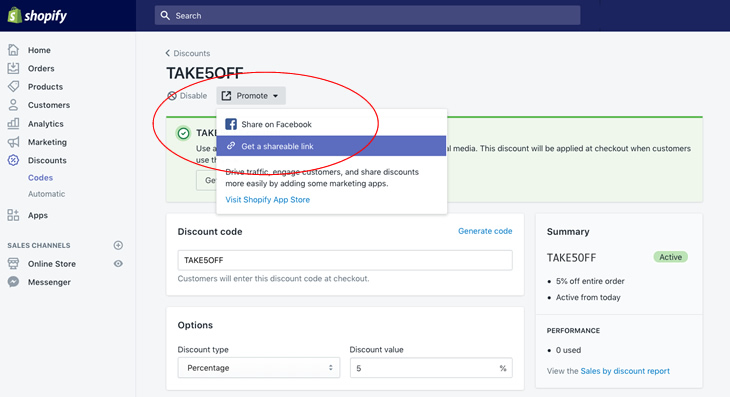Image resolution: width=730 pixels, height=397 pixels.
Task: Click the Discounts percent badge icon
Action: 14,160
